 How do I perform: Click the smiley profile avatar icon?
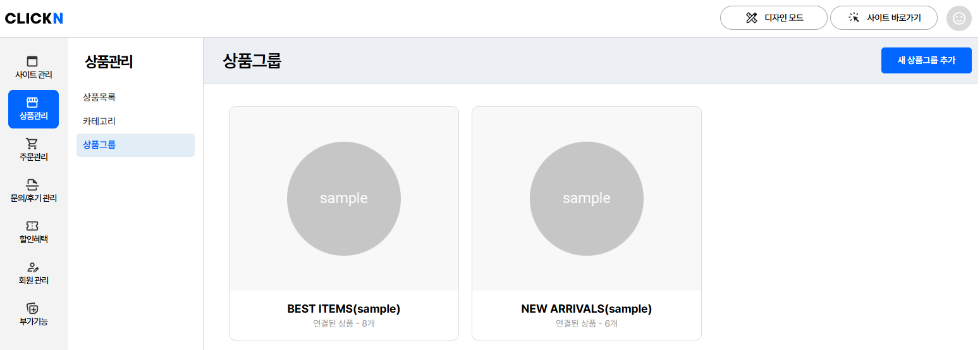959,18
